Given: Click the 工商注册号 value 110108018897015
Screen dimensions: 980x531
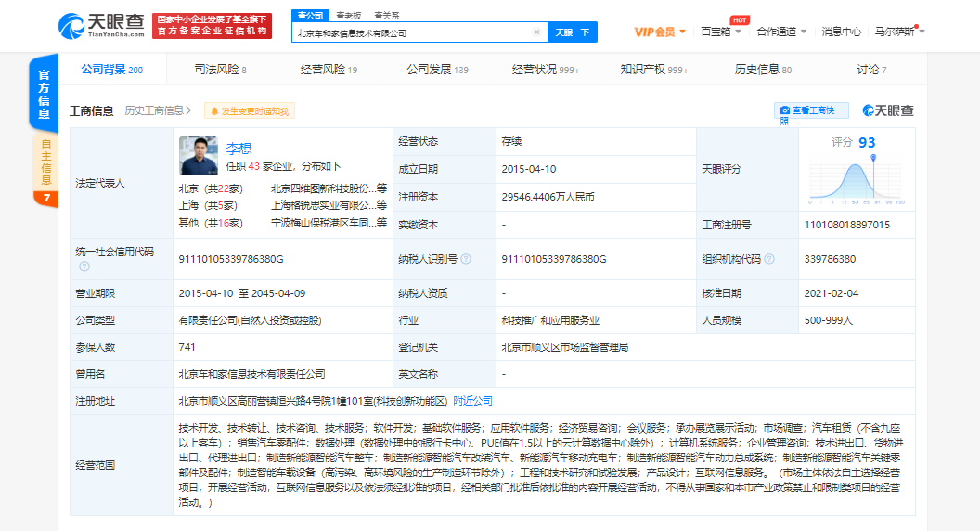Looking at the screenshot, I should point(847,225).
